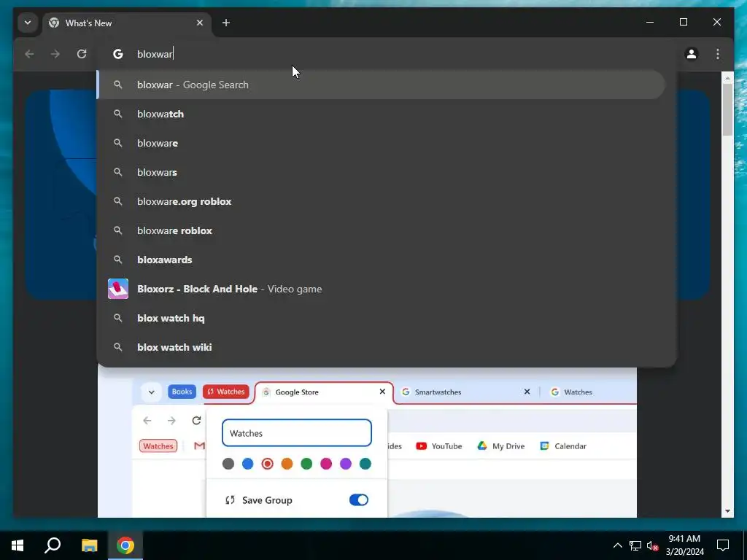Select the What's New tab

tap(127, 23)
